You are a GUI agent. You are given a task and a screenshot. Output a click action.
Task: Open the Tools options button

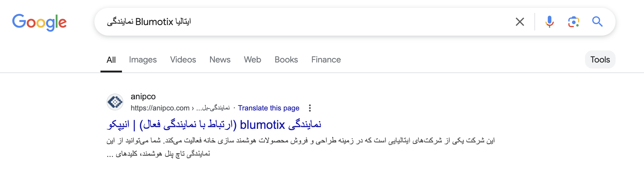click(x=600, y=59)
